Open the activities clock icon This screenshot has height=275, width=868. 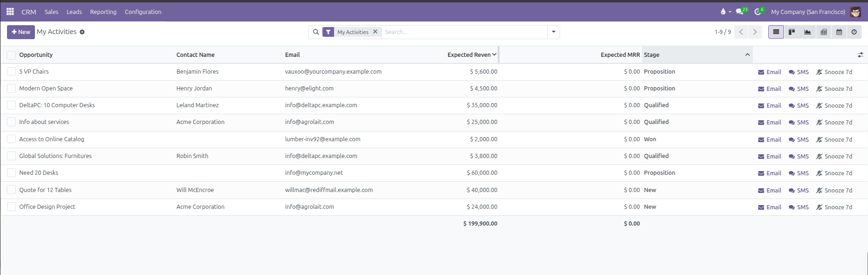[x=759, y=11]
